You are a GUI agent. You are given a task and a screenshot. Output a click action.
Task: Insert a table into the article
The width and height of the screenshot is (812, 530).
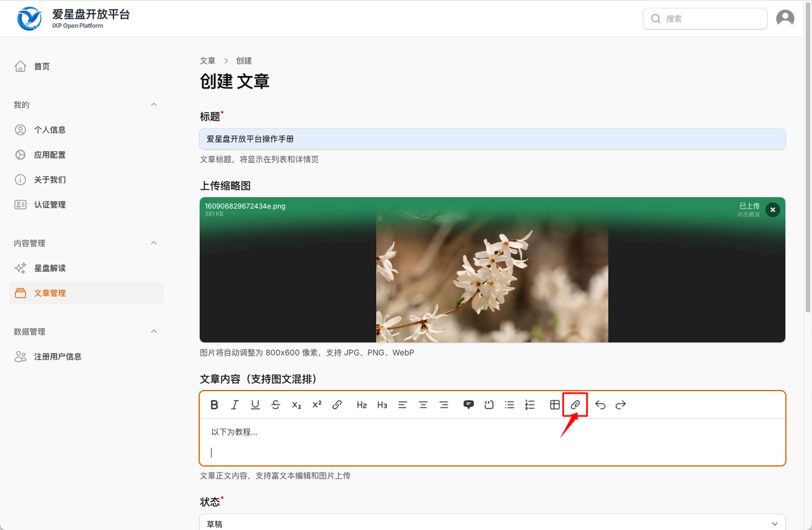click(x=554, y=405)
